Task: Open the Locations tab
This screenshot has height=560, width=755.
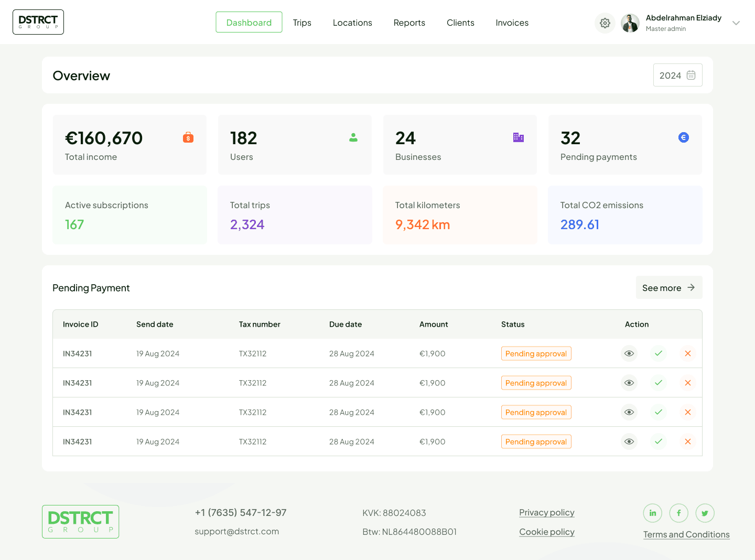Action: [x=352, y=23]
